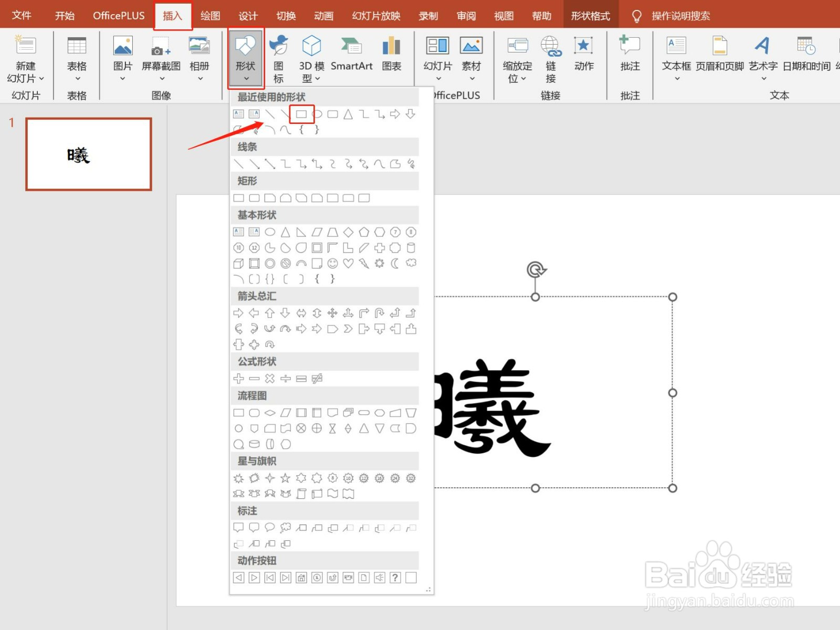Choose the decision diamond in 流程图

point(270,413)
